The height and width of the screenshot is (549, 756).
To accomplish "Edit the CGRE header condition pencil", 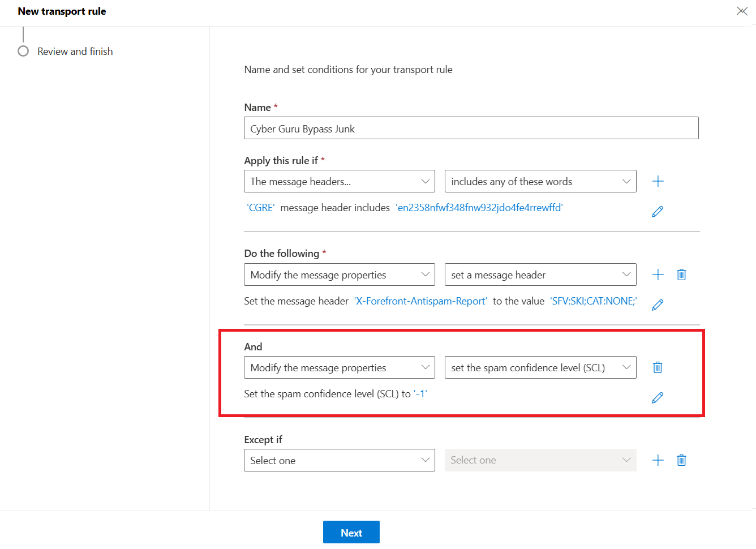I will click(658, 212).
